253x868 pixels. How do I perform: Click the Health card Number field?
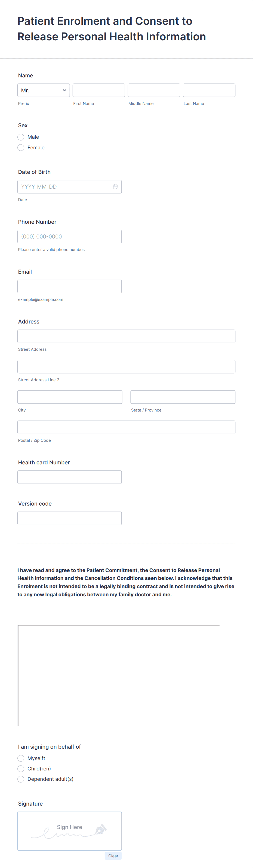tap(70, 477)
